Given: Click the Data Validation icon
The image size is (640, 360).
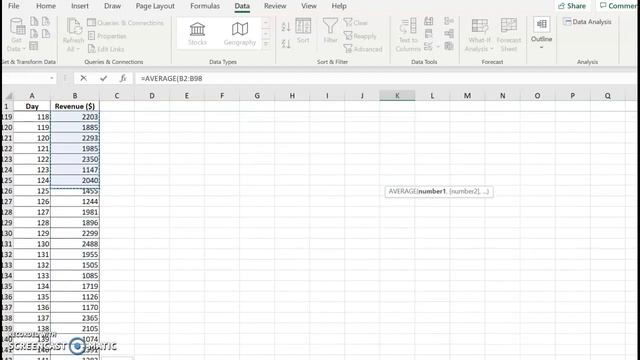Looking at the screenshot, I should (428, 47).
